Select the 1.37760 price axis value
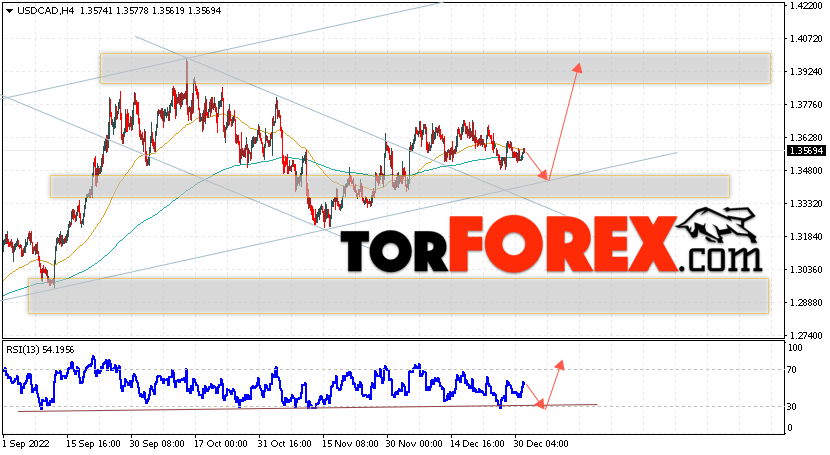 pos(806,105)
